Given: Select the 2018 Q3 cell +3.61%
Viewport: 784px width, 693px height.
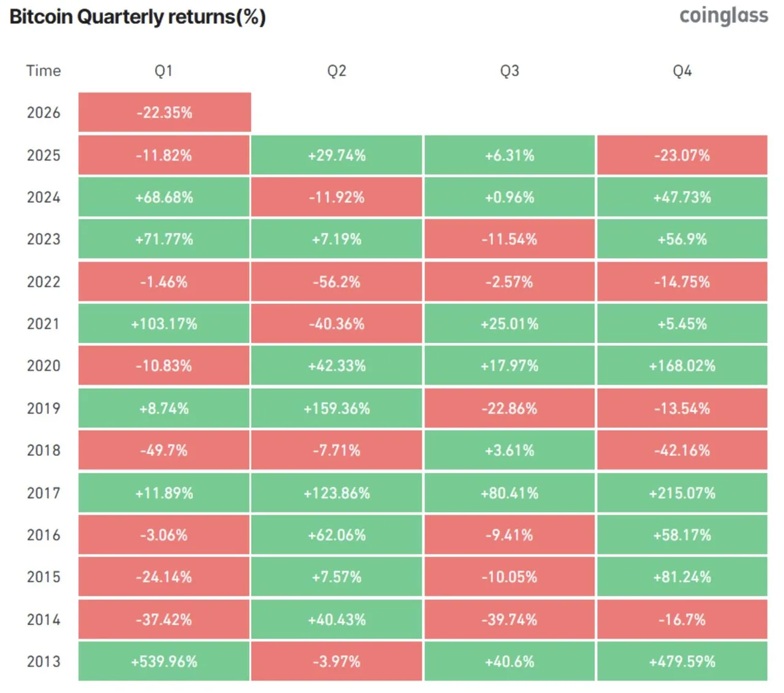Looking at the screenshot, I should coord(509,450).
